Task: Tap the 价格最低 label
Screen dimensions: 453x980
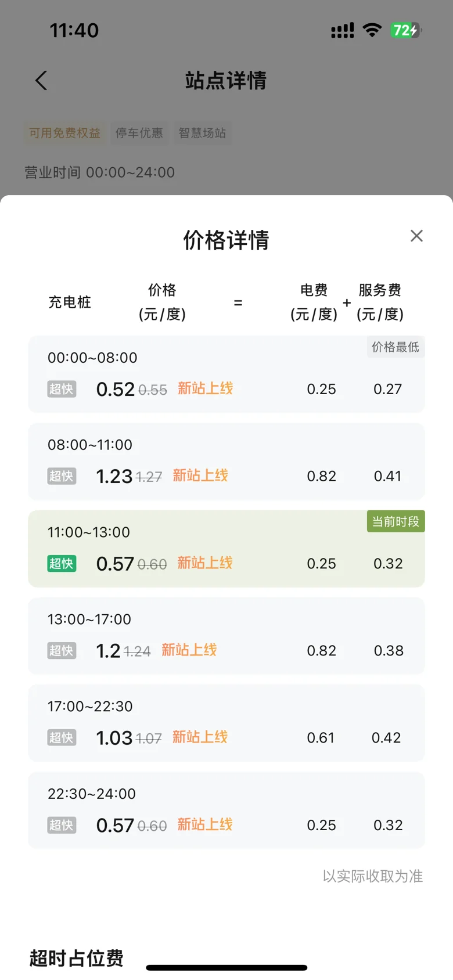Action: pyautogui.click(x=396, y=347)
